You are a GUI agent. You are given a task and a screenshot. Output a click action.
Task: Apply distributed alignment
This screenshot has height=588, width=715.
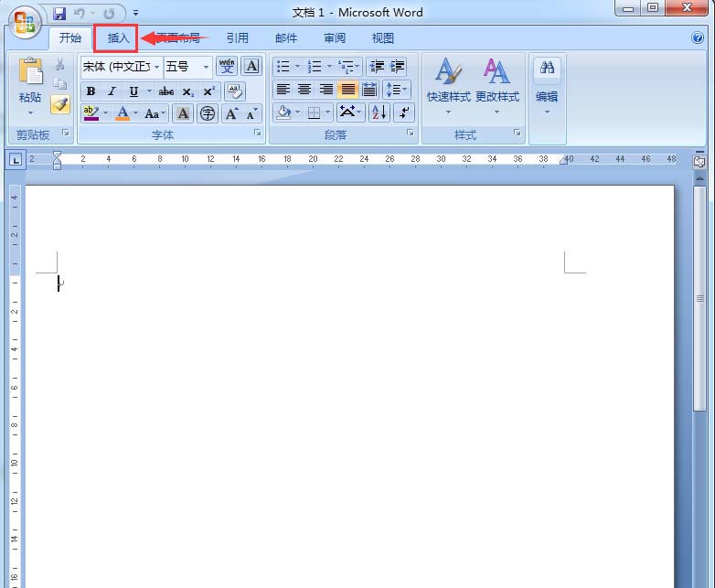[x=368, y=90]
